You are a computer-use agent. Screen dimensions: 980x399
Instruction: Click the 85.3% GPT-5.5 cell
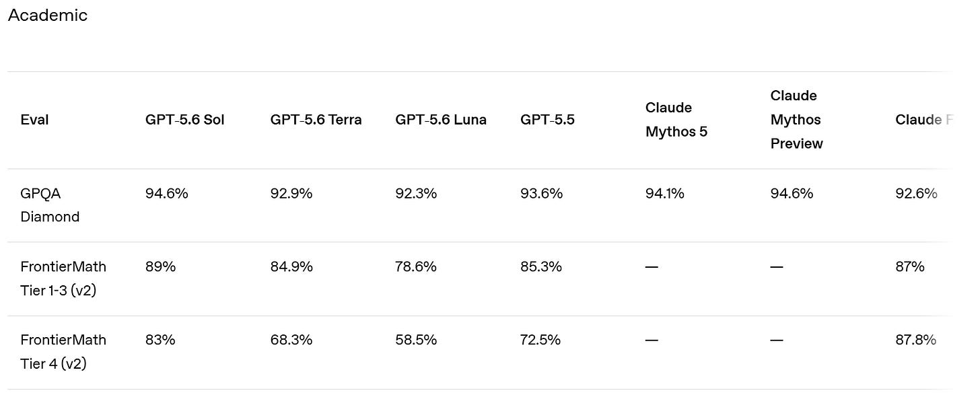click(x=542, y=267)
